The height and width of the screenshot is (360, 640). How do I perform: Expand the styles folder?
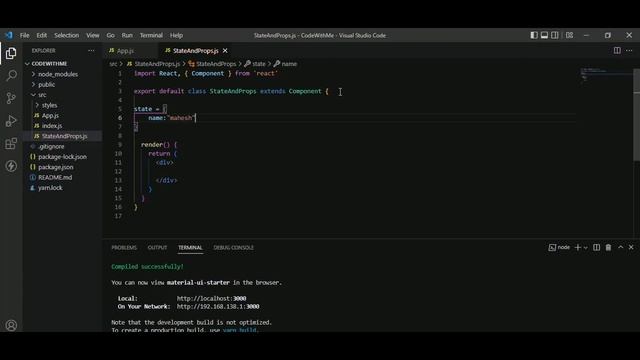pyautogui.click(x=49, y=105)
